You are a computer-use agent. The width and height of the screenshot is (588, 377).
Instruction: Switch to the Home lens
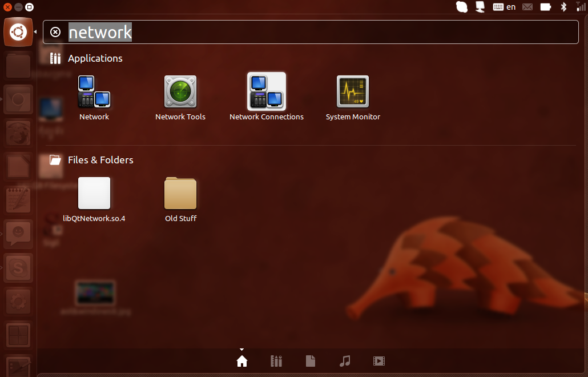pyautogui.click(x=242, y=361)
